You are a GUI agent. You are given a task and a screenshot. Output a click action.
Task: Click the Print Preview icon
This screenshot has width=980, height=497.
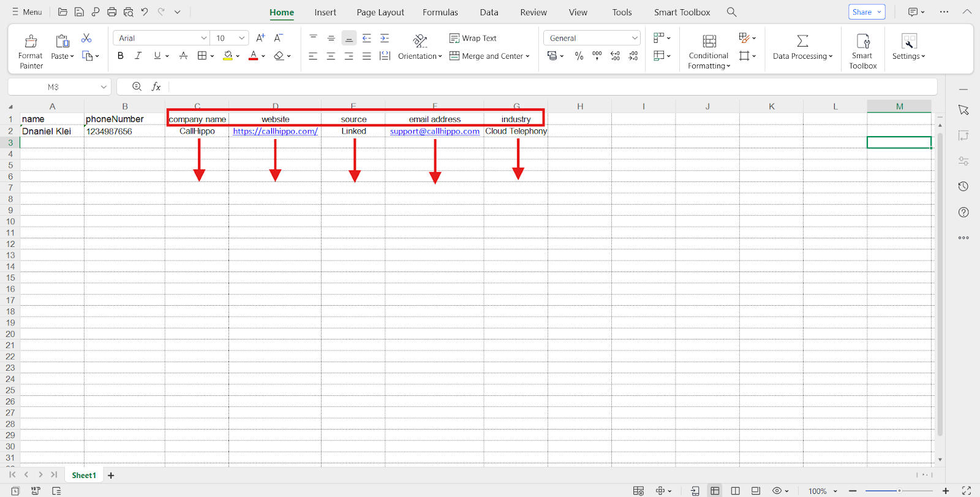(128, 12)
